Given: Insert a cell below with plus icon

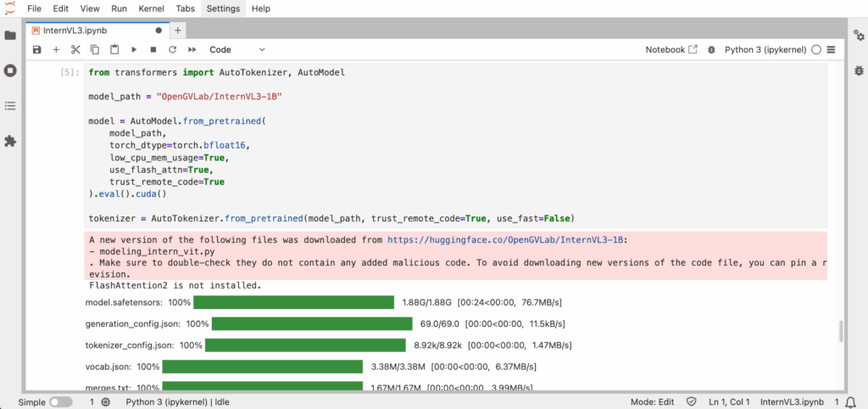Looking at the screenshot, I should tap(56, 50).
